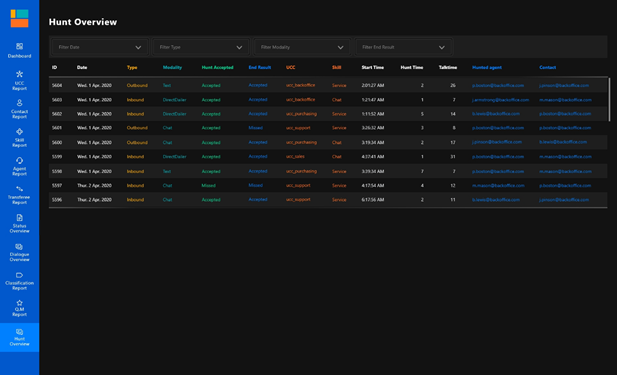
Task: Open the Skill Report in sidebar
Action: (x=19, y=138)
